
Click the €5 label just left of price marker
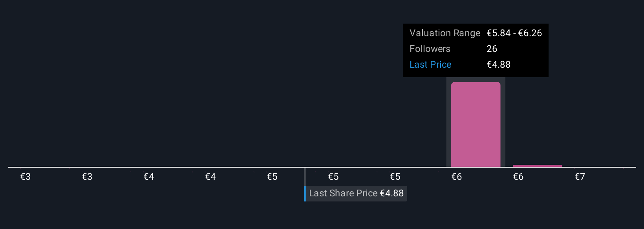coord(272,177)
